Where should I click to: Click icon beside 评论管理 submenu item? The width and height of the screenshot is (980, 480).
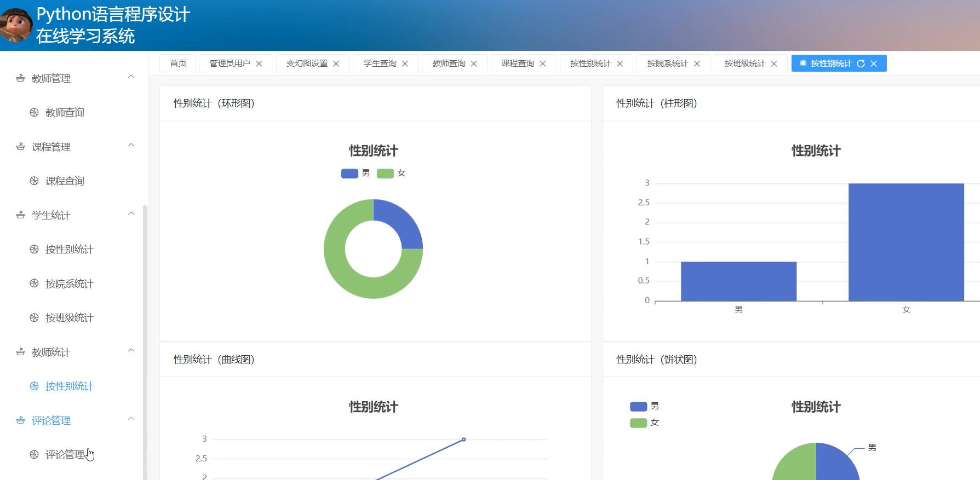pyautogui.click(x=34, y=454)
